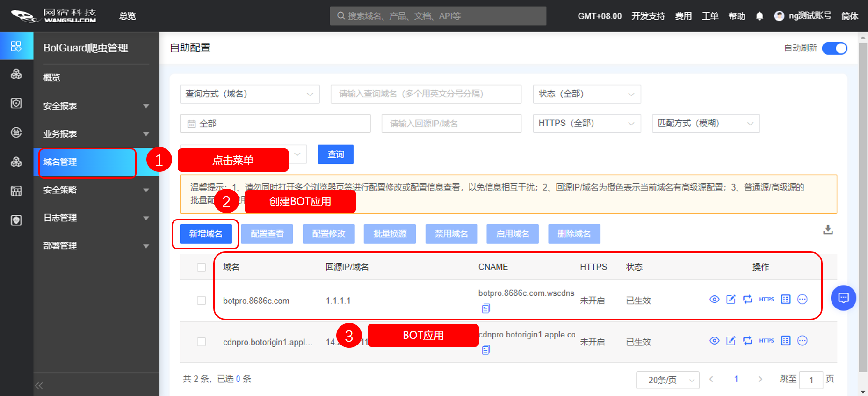The image size is (868, 396).
Task: Open 帮助 top menu
Action: tap(737, 16)
